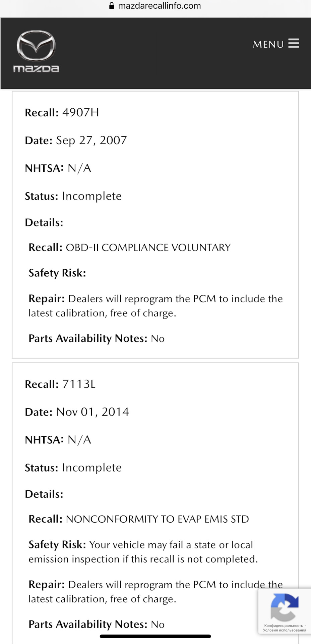Image resolution: width=311 pixels, height=644 pixels.
Task: Tap the mazdarecallinfo.com address bar
Action: click(x=155, y=6)
